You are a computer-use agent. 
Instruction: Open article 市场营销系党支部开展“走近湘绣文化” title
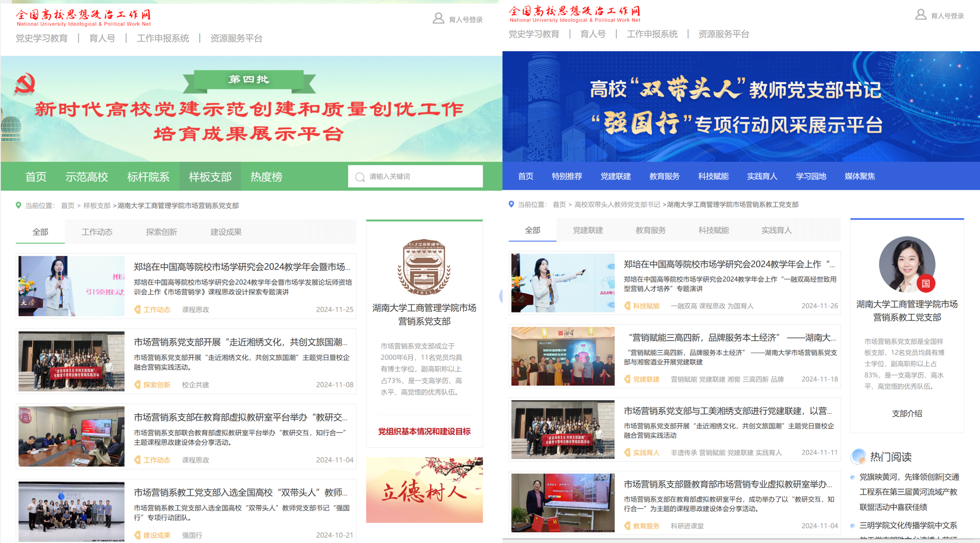click(x=241, y=342)
